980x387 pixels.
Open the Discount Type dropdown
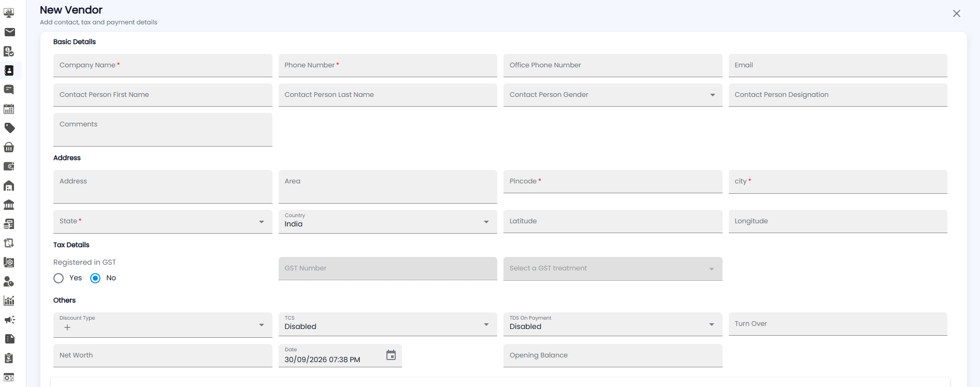(x=163, y=325)
